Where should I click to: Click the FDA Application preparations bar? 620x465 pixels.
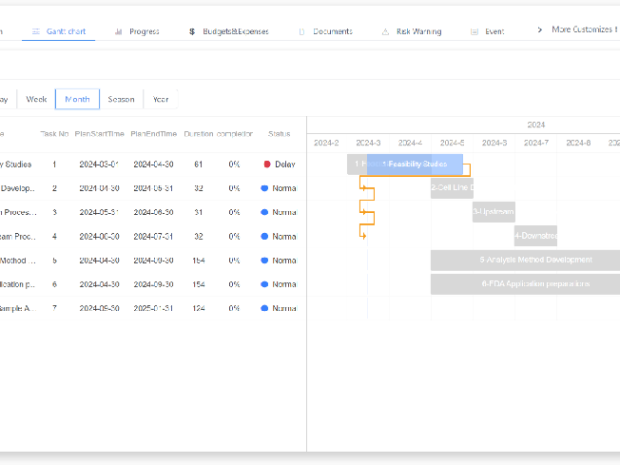[x=525, y=284]
